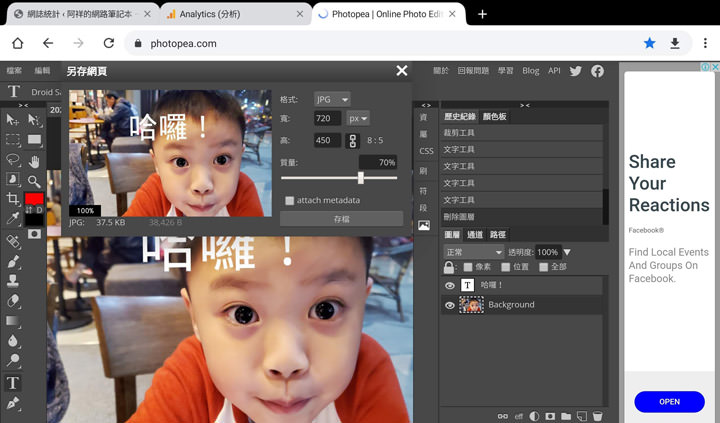Select the Pen tool
The image size is (720, 423).
click(12, 403)
